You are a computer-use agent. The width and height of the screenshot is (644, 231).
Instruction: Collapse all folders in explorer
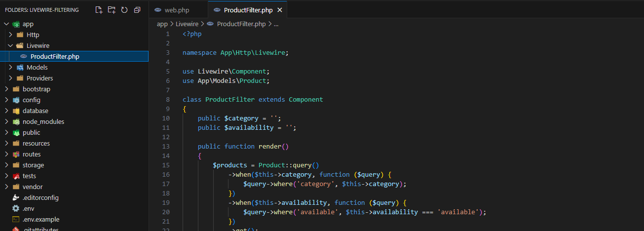coord(137,10)
